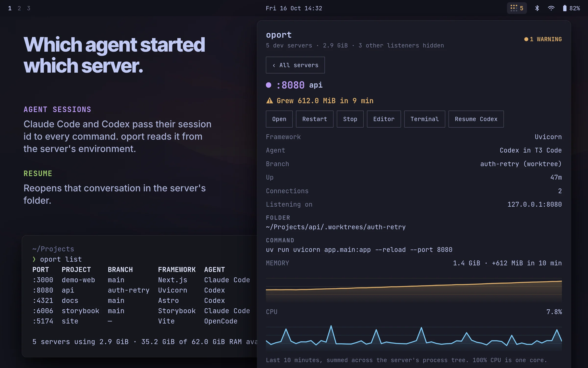The width and height of the screenshot is (588, 368).
Task: Select the Connections count 2
Action: pyautogui.click(x=560, y=191)
